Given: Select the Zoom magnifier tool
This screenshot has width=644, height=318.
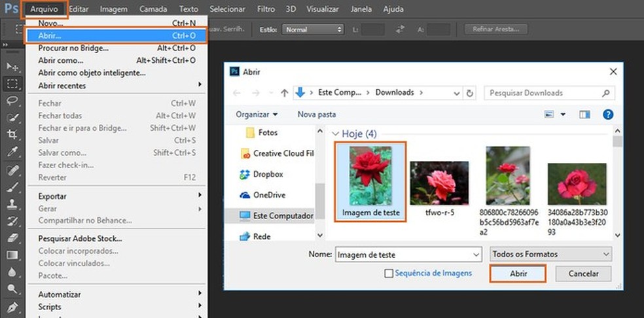Looking at the screenshot, I should pyautogui.click(x=12, y=289).
